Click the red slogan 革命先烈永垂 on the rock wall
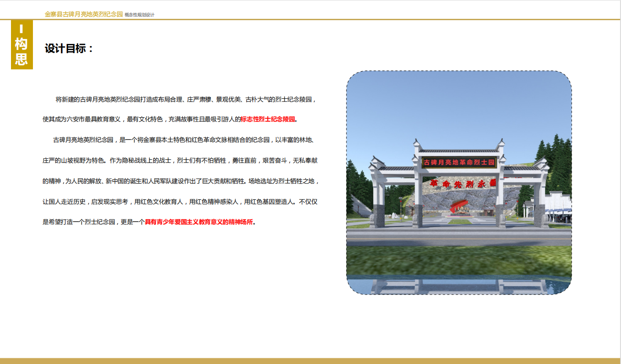Viewport: 621px width, 364px height. pyautogui.click(x=459, y=184)
